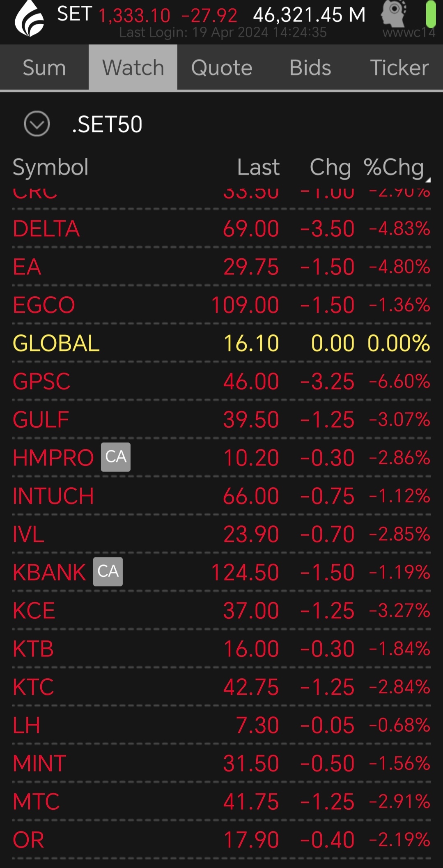Image resolution: width=443 pixels, height=868 pixels.
Task: Open the Ticker tab
Action: [399, 67]
